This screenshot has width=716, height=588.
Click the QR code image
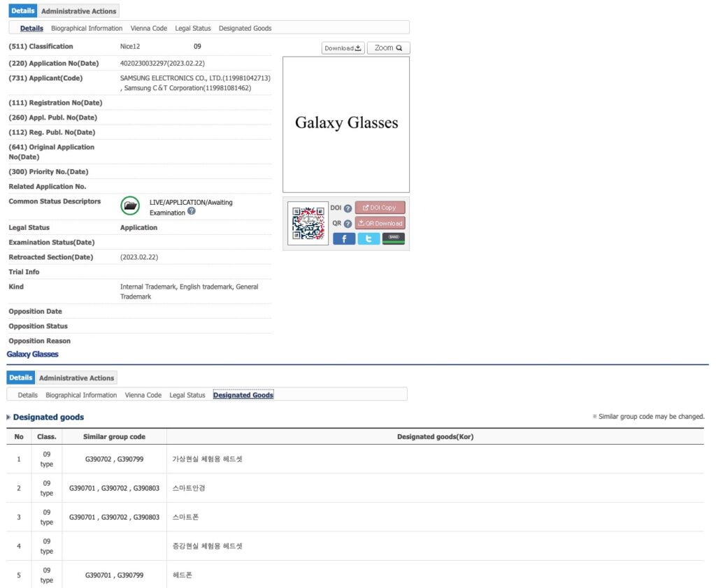tap(308, 223)
